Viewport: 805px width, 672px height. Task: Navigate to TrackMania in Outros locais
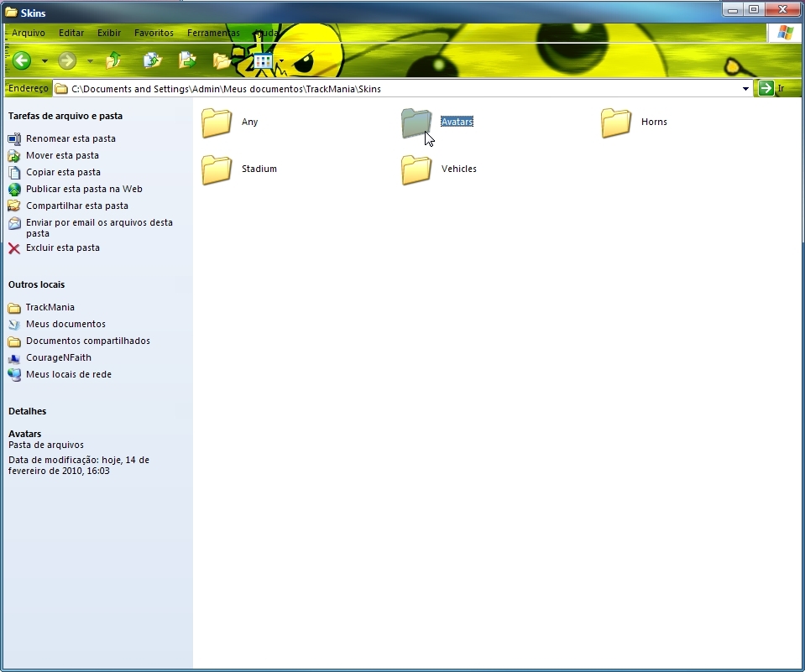tap(50, 307)
